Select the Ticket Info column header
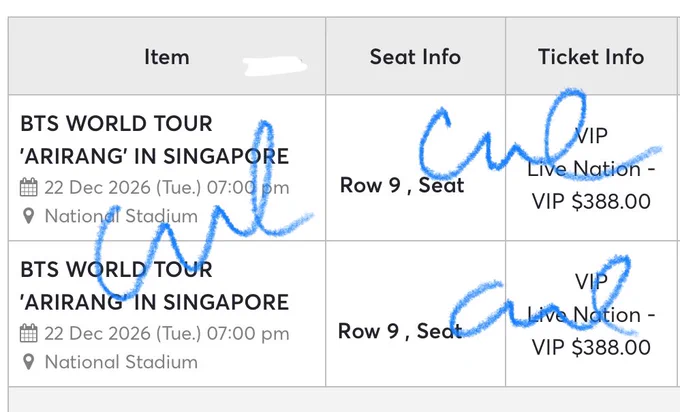This screenshot has height=412, width=680. pyautogui.click(x=591, y=57)
